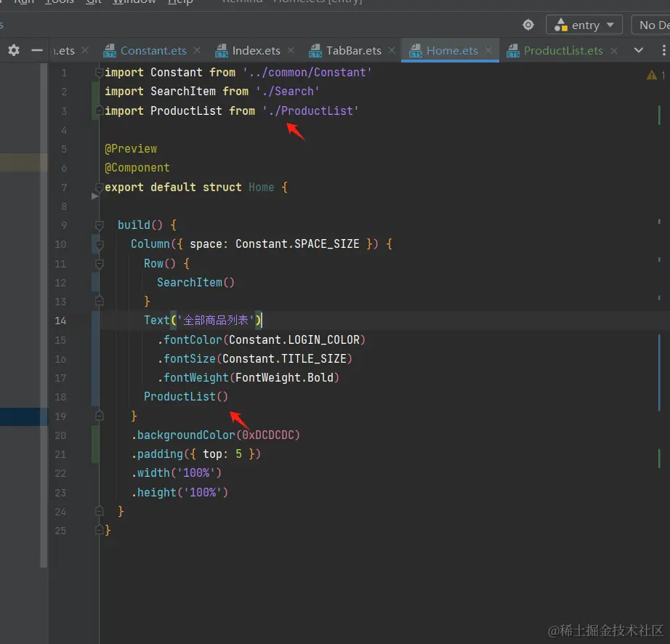Click the device locate target icon
The height and width of the screenshot is (644, 670).
528,25
